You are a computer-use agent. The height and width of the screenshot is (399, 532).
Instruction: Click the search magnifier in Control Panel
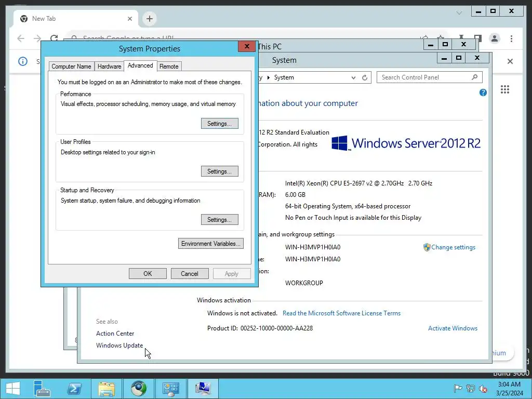(x=475, y=77)
